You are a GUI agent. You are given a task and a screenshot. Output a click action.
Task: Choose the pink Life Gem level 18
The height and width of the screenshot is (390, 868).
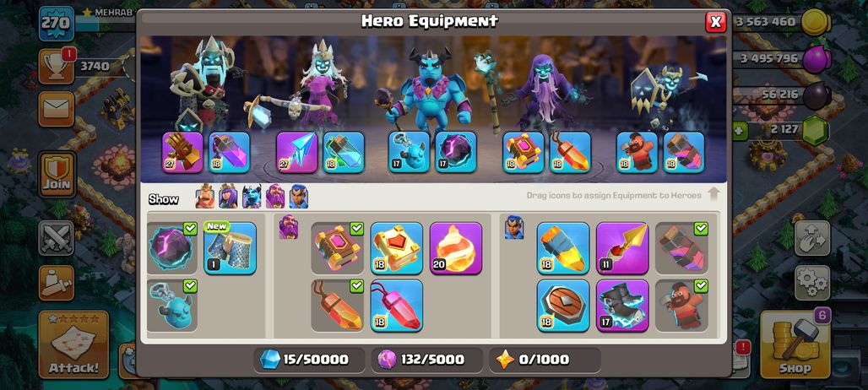click(396, 306)
